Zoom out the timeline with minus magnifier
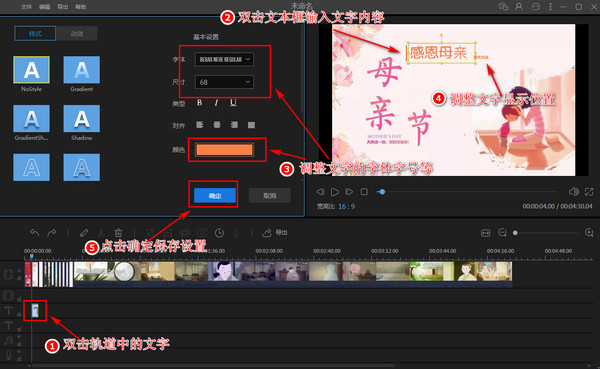The width and height of the screenshot is (600, 369). [x=502, y=232]
